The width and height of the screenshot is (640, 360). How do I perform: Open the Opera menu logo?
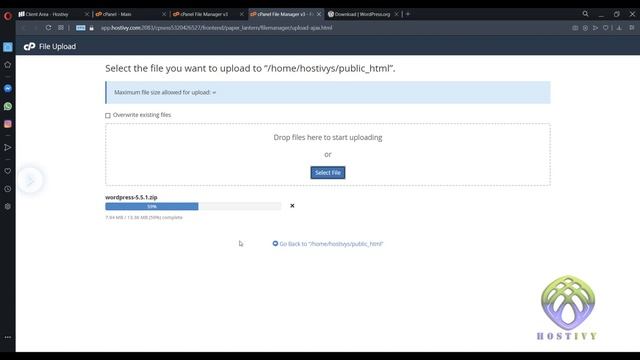point(7,16)
